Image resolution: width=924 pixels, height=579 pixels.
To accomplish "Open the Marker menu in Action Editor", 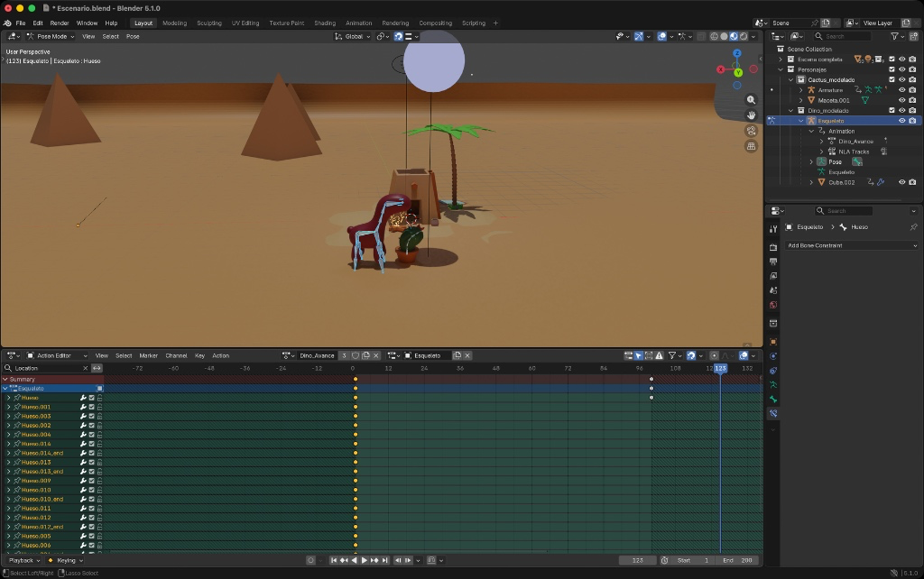I will point(148,355).
